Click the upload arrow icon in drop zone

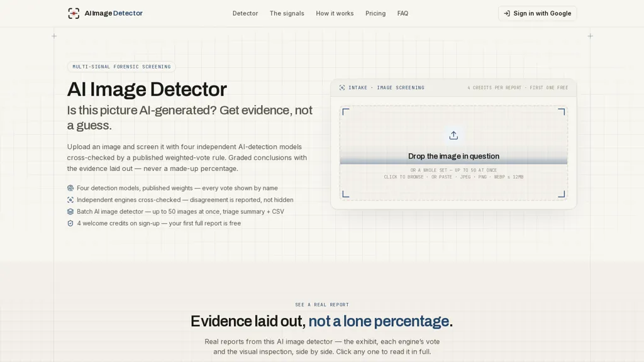coord(453,136)
